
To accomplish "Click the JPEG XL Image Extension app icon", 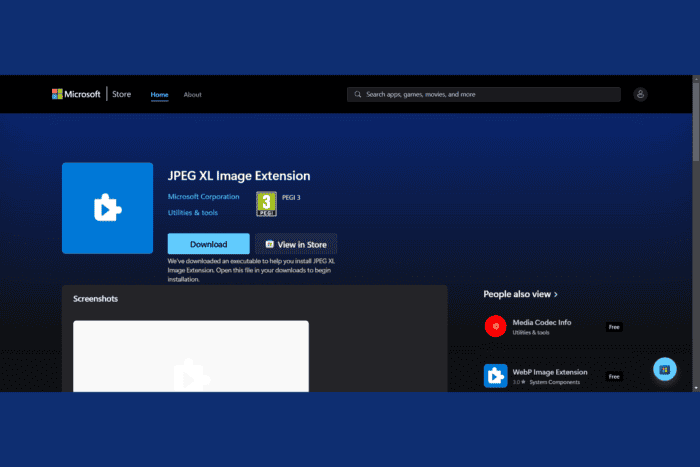I will (107, 208).
